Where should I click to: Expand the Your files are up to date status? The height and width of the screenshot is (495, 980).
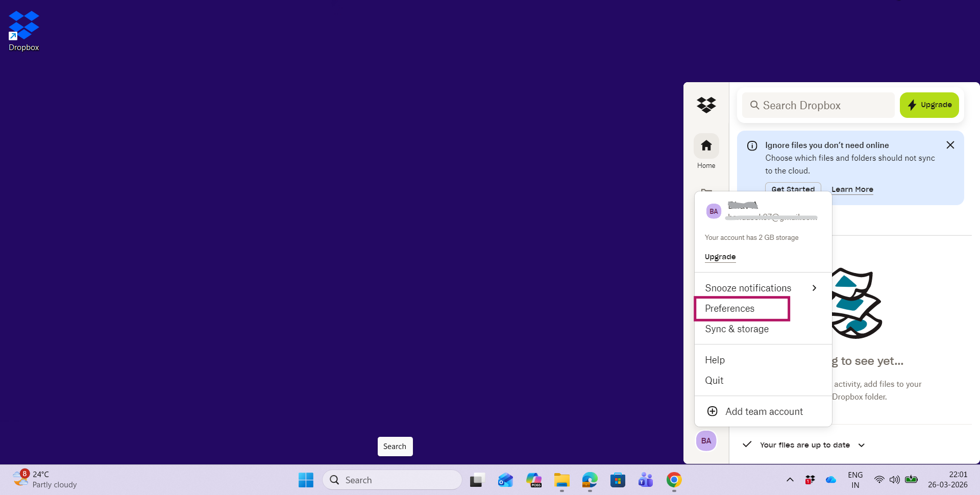point(862,444)
